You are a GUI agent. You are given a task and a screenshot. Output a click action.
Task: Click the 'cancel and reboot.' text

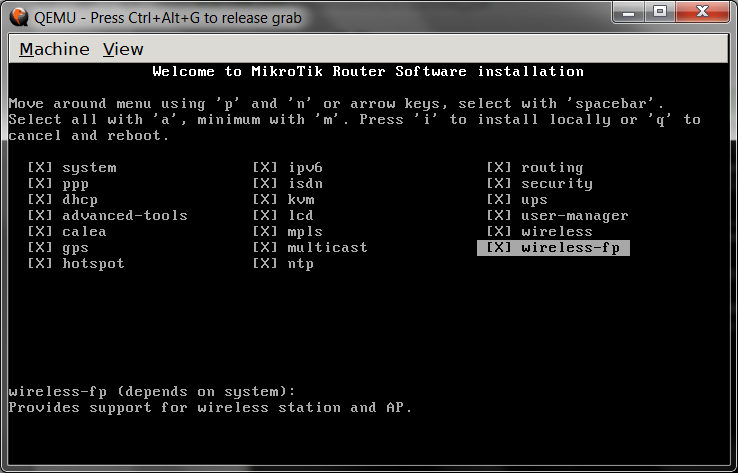point(89,136)
